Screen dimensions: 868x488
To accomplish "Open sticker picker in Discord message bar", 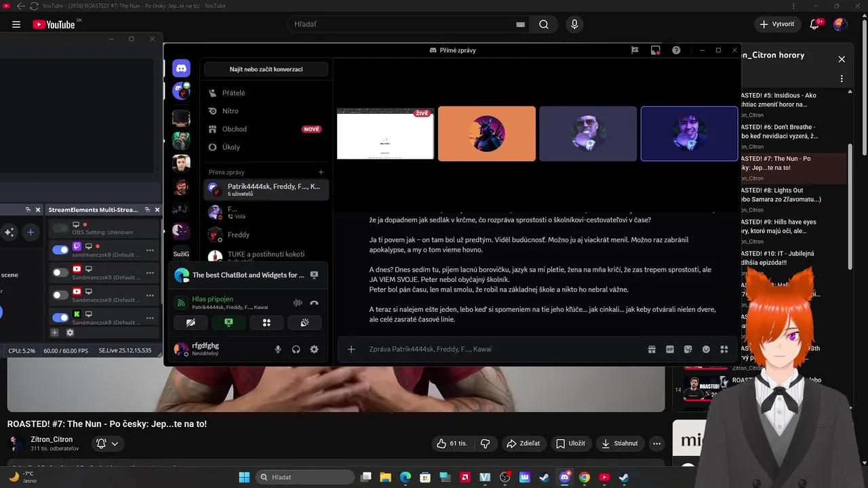I will (x=688, y=349).
